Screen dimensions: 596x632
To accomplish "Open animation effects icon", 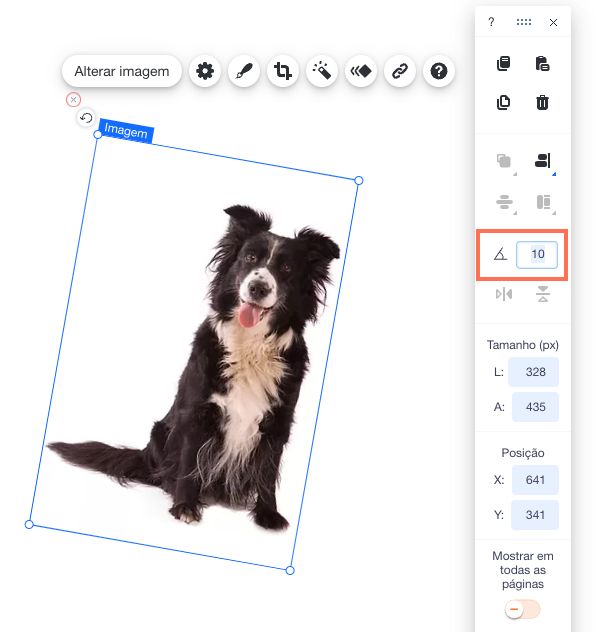I will (361, 71).
